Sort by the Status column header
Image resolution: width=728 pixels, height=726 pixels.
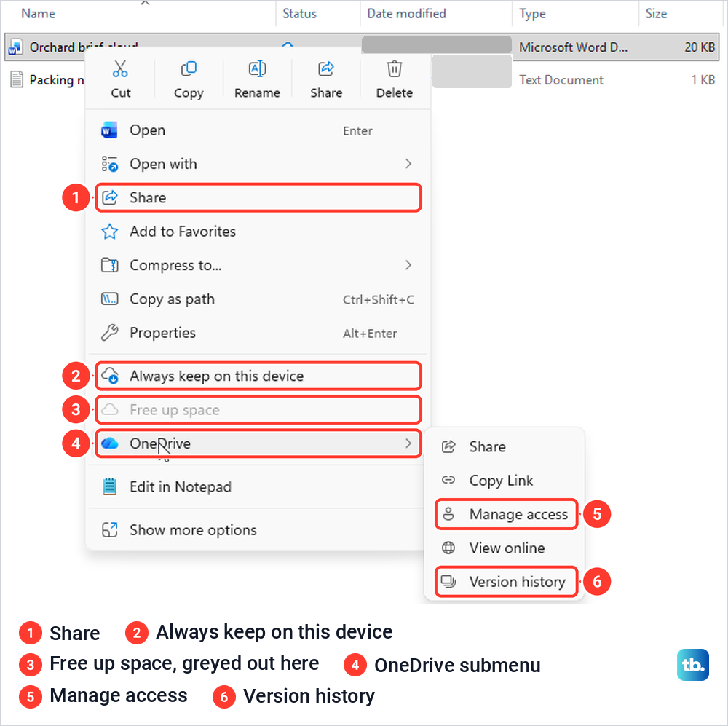point(299,13)
